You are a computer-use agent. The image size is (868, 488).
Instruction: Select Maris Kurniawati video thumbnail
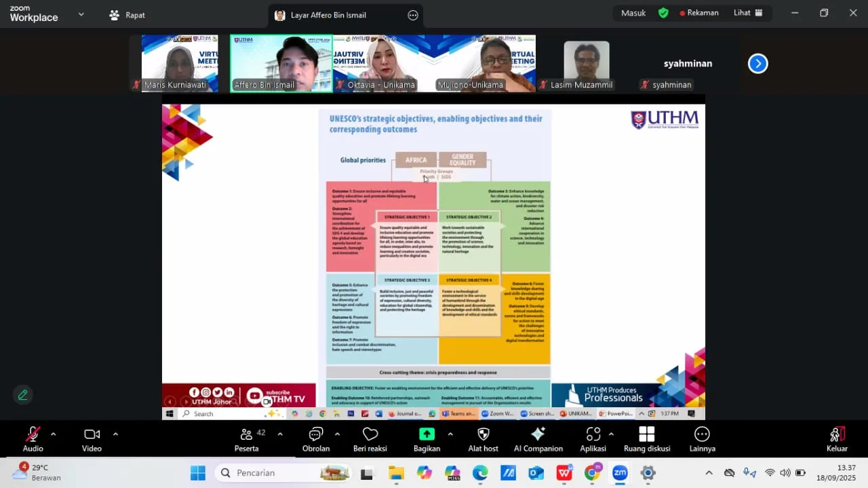pyautogui.click(x=180, y=64)
